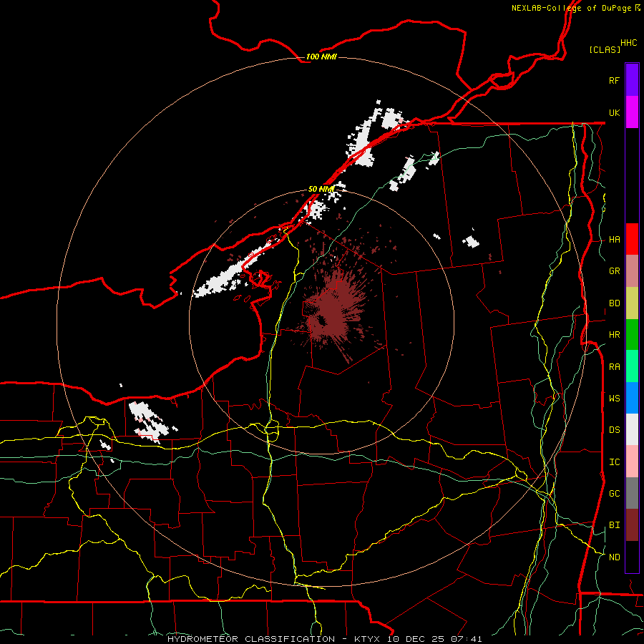The image size is (644, 644).
Task: Click the HR green legend swatch
Action: click(632, 334)
